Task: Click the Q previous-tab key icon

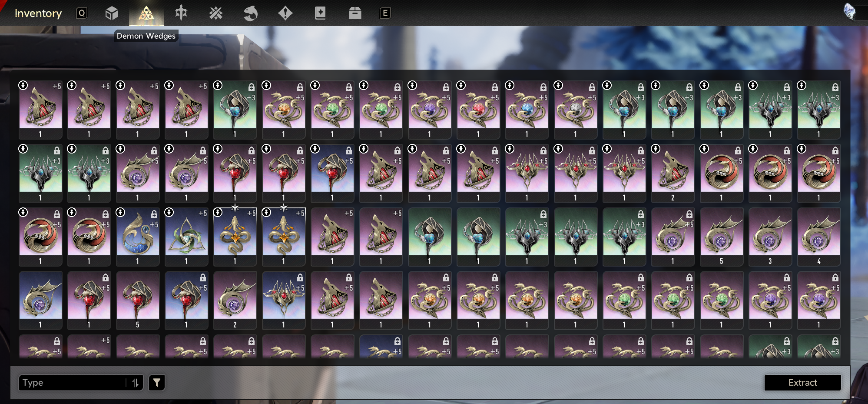Action: (x=82, y=13)
